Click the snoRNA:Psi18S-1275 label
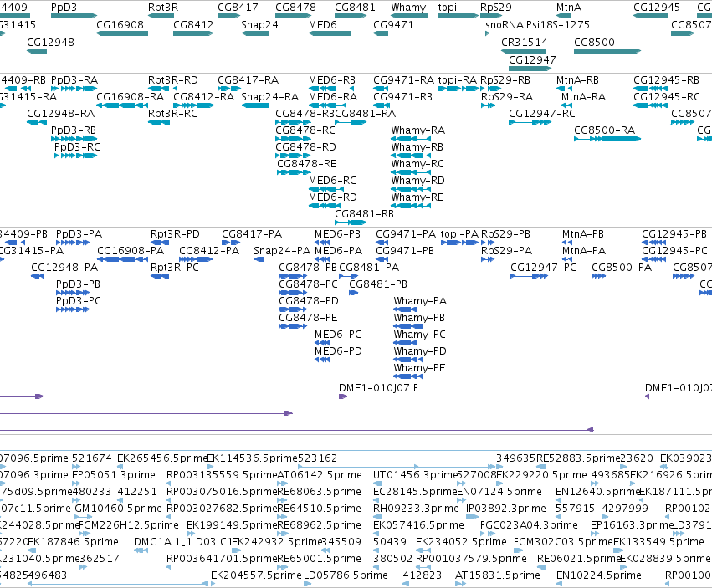 (x=538, y=24)
